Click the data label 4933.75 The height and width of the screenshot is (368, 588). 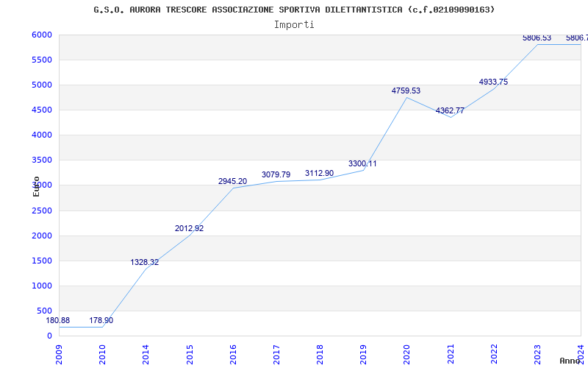493,82
